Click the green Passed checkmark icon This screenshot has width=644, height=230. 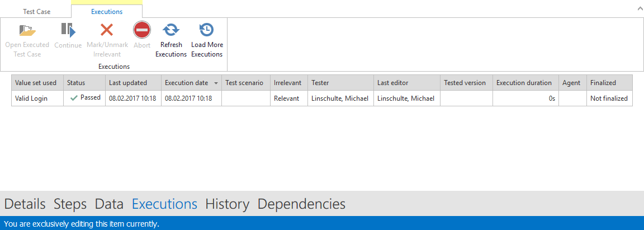[x=74, y=98]
